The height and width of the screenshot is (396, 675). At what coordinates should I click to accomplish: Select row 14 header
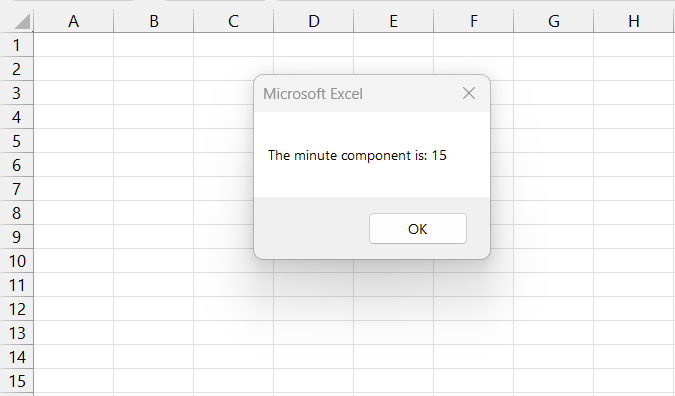point(16,357)
